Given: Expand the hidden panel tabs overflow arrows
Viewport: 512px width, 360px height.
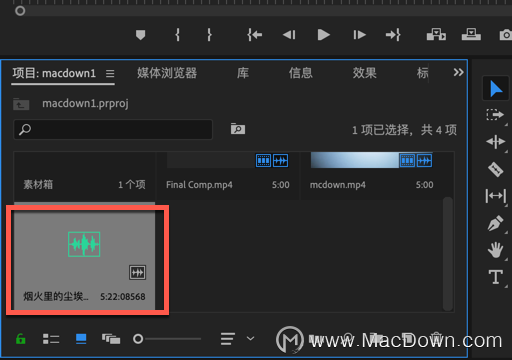Looking at the screenshot, I should (x=458, y=72).
